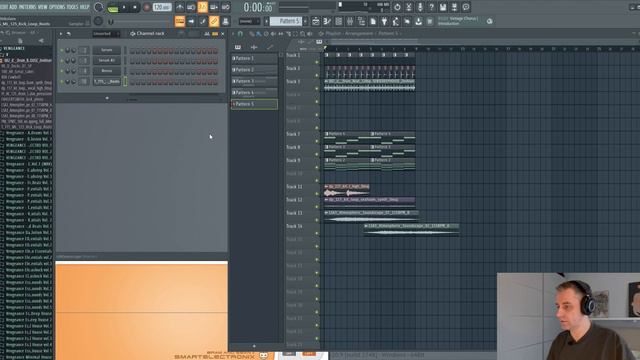The image size is (640, 360).
Task: Mute the Serum #2 channel green LED
Action: [62, 60]
